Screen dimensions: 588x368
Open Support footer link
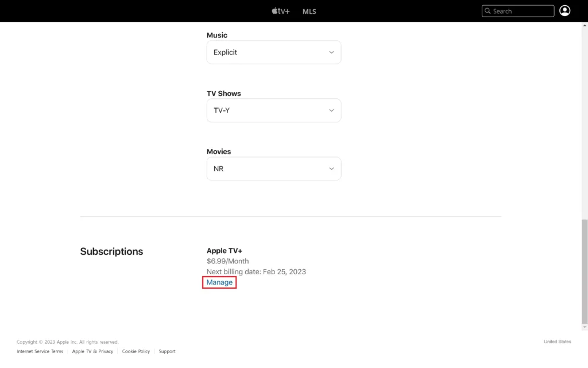tap(167, 351)
